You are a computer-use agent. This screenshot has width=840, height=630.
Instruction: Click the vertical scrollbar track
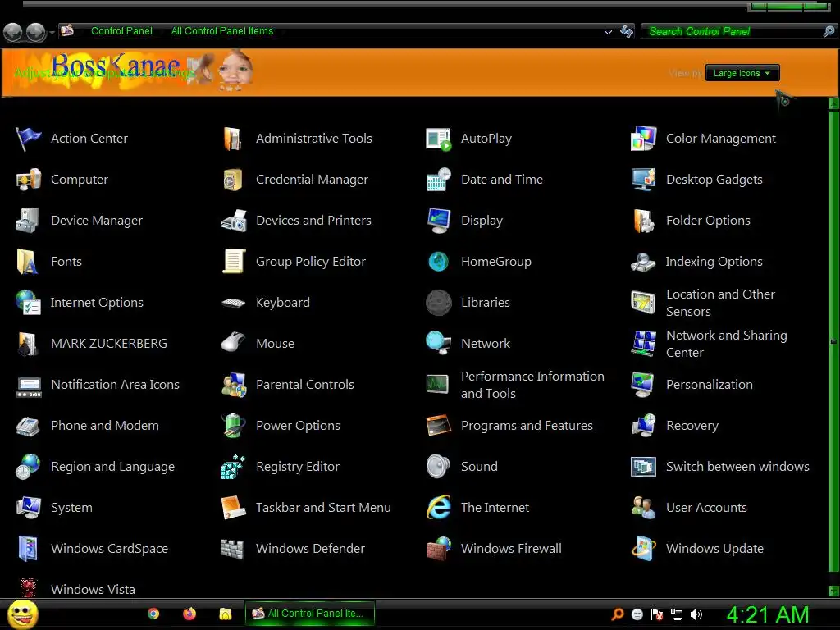point(833,343)
